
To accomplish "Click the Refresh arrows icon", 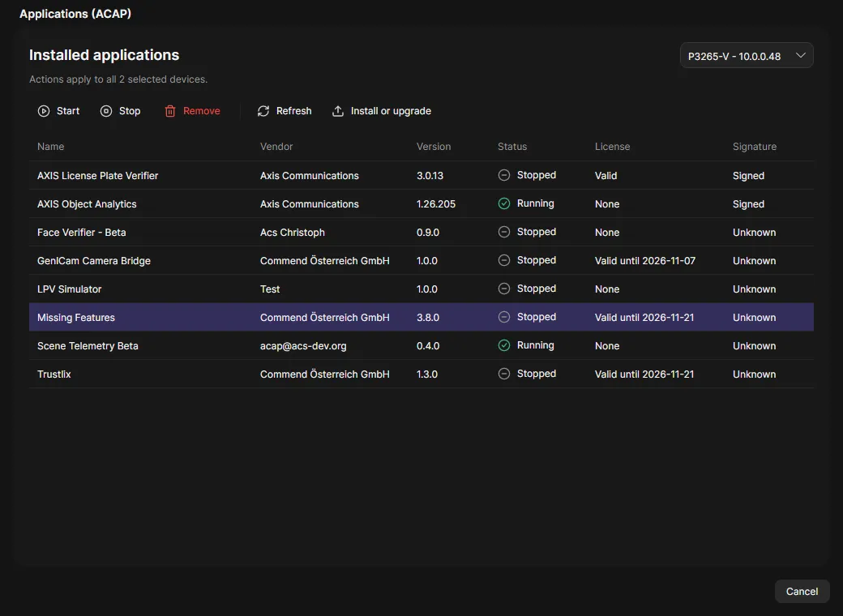I will point(263,111).
